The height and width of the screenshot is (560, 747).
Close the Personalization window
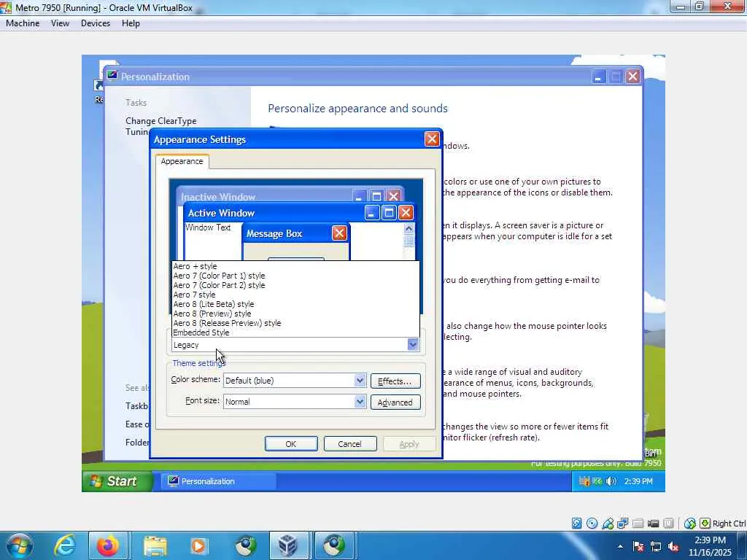[x=632, y=76]
